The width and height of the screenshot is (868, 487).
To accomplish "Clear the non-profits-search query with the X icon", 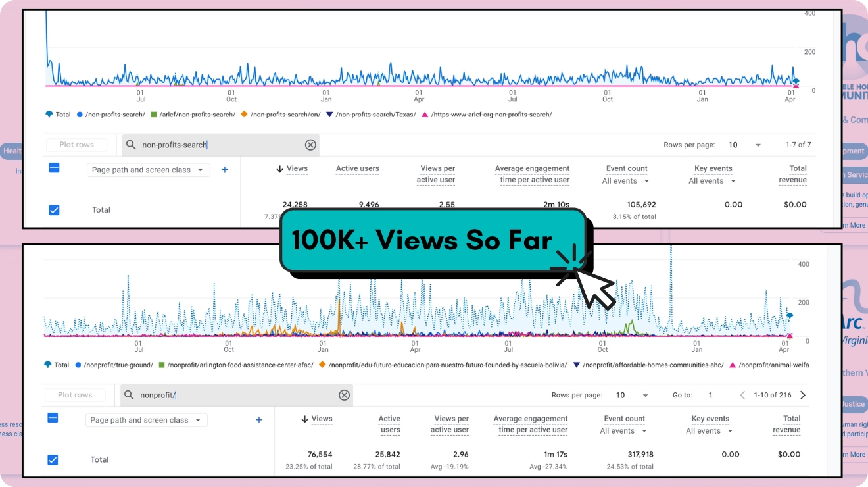I will [x=310, y=145].
